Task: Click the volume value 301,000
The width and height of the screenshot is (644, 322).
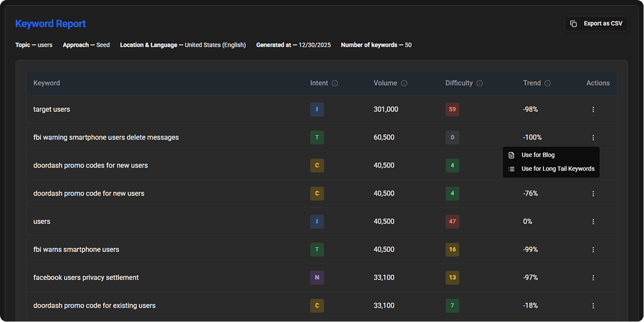Action: (x=385, y=109)
